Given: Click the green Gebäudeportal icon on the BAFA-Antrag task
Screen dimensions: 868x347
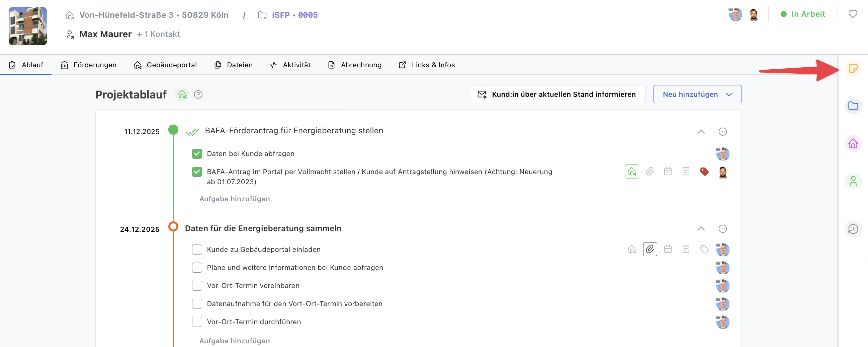Looking at the screenshot, I should click(x=632, y=171).
